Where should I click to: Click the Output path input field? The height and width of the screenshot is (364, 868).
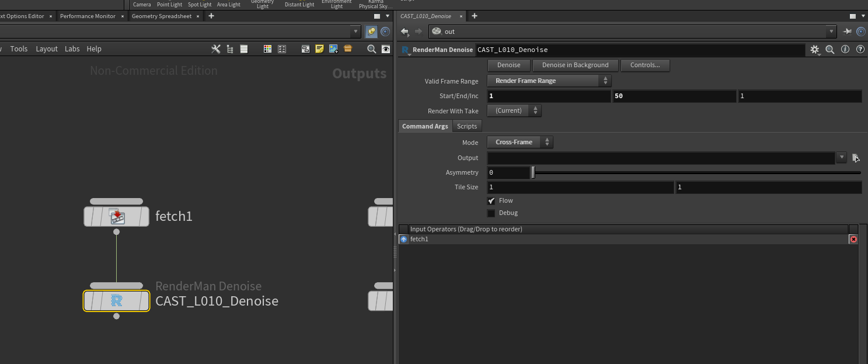click(x=661, y=158)
